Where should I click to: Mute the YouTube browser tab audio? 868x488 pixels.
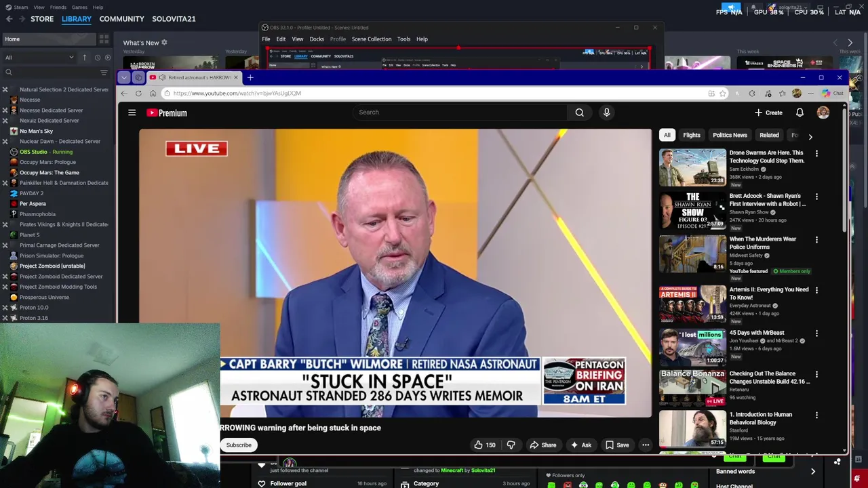162,77
